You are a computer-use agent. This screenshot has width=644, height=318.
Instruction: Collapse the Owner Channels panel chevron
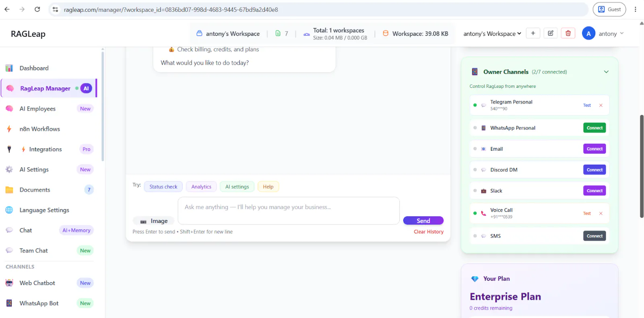[606, 72]
